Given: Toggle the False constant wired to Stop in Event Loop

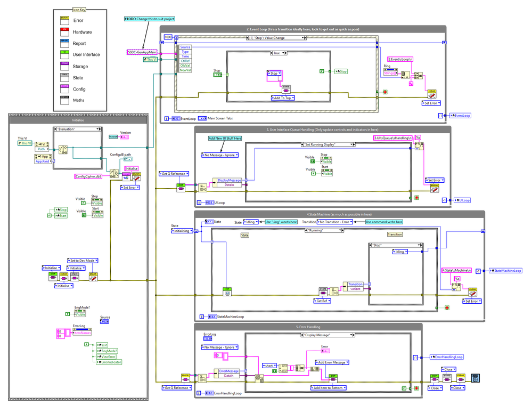Looking at the screenshot, I should [322, 71].
